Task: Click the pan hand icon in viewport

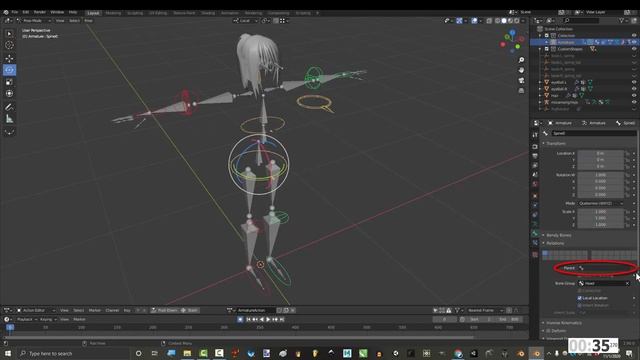Action: (x=521, y=70)
